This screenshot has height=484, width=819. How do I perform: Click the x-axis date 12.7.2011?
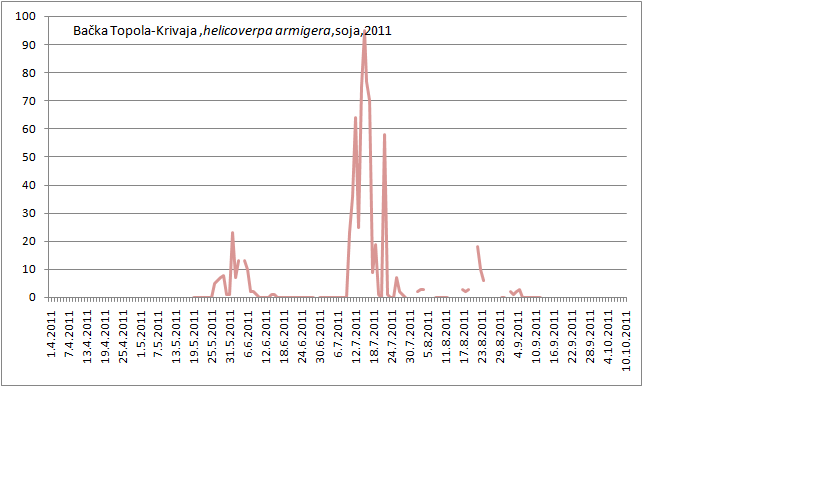click(356, 338)
